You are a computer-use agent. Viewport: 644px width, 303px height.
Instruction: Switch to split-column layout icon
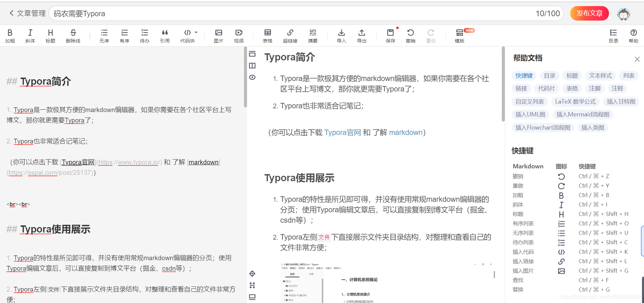252,66
